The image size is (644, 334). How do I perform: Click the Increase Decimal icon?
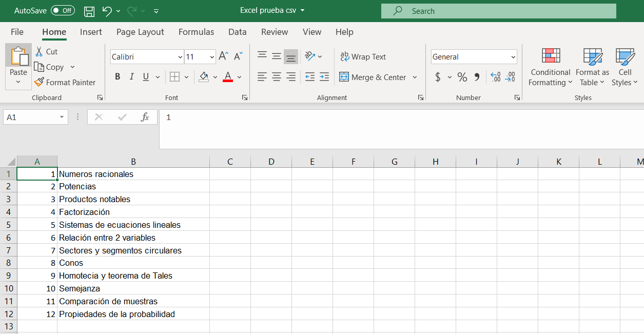496,77
